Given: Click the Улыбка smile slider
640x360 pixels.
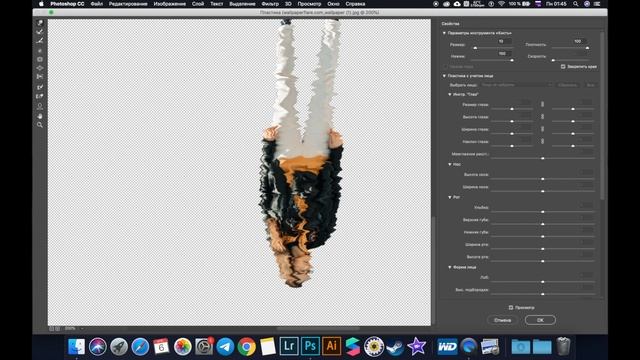Looking at the screenshot, I should (543, 212).
